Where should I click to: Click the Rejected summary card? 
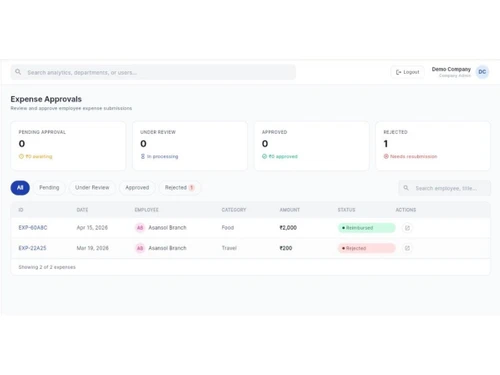pos(433,146)
